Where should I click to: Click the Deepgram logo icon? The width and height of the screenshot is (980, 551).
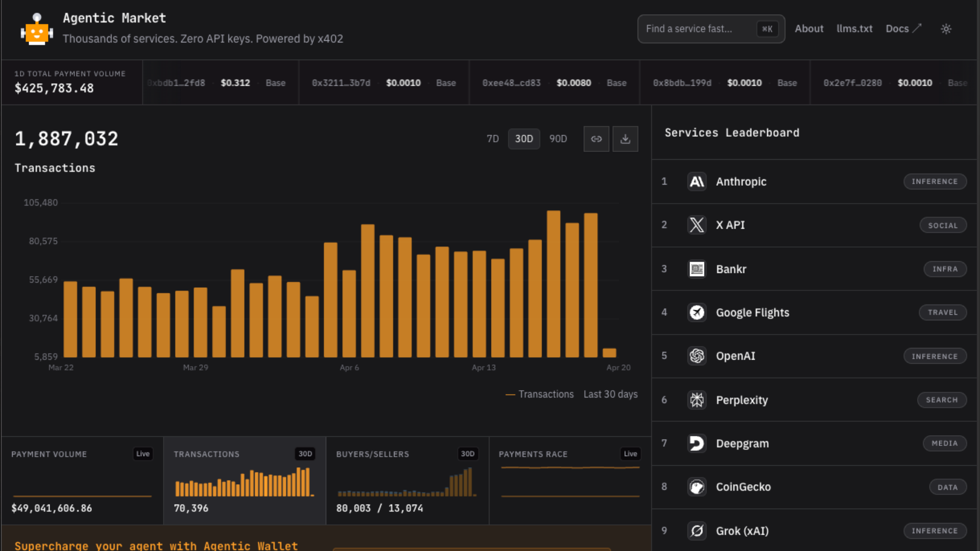(x=697, y=443)
